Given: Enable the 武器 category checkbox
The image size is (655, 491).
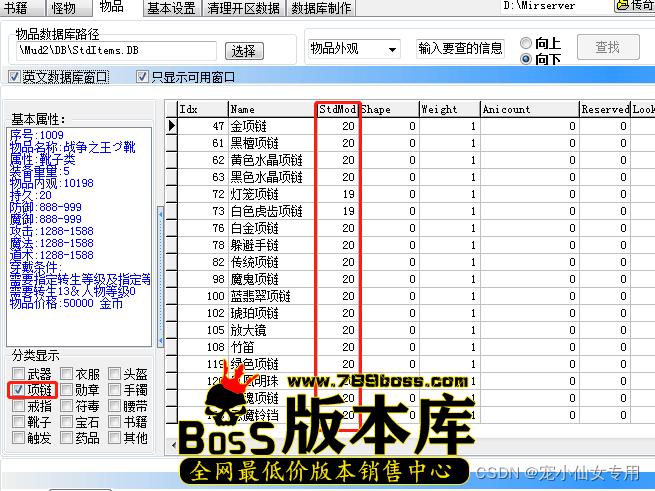Looking at the screenshot, I should 18,374.
